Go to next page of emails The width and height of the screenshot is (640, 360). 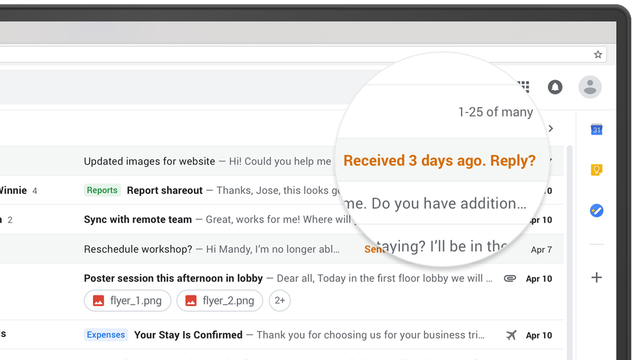(551, 129)
